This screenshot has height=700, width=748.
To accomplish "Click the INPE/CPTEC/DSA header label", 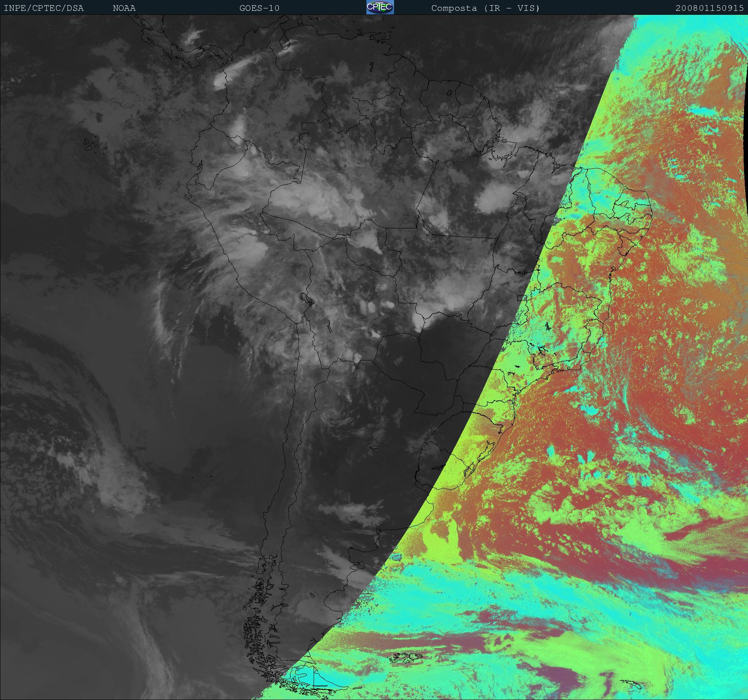I will [x=44, y=8].
